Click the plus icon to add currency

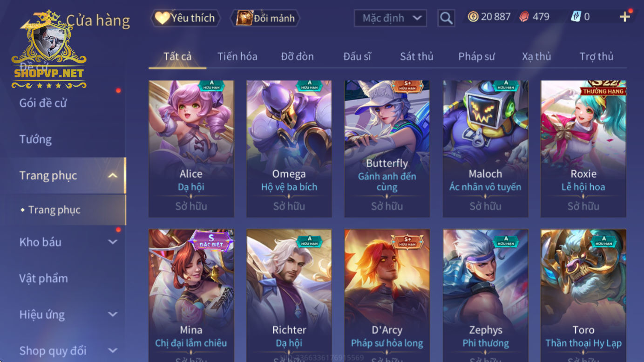point(625,17)
